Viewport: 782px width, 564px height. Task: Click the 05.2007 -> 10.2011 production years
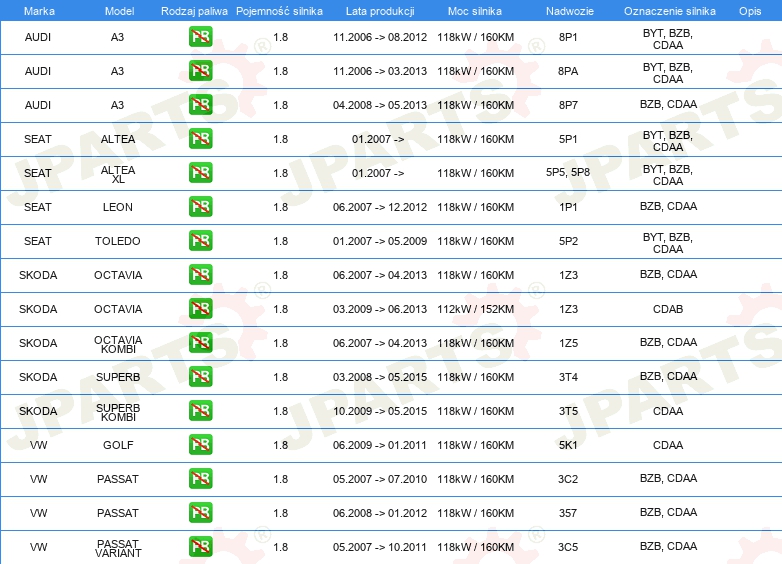[380, 547]
